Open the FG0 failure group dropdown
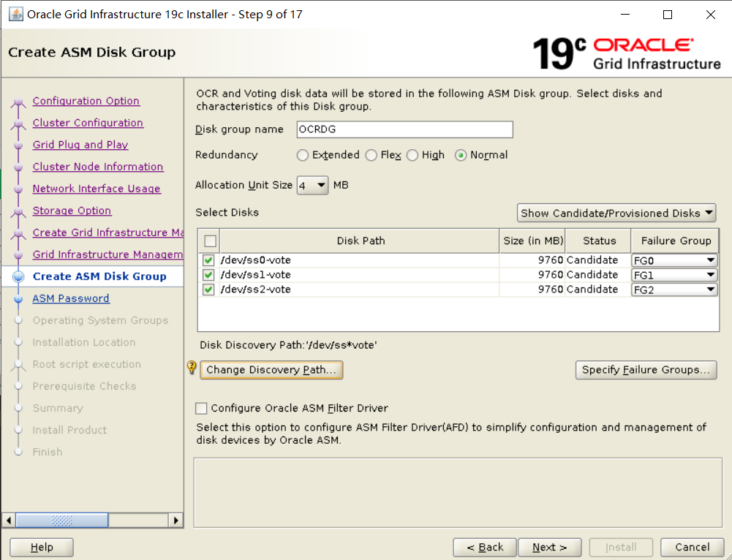Viewport: 732px width, 560px height. [x=674, y=260]
